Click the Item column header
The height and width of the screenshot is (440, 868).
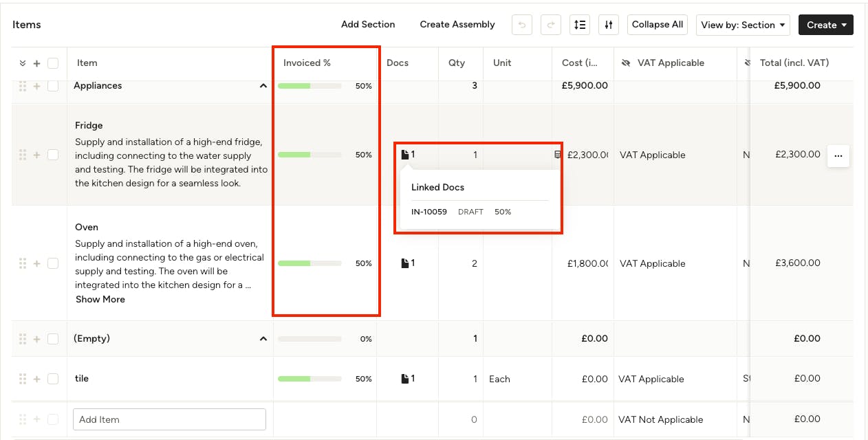(87, 63)
